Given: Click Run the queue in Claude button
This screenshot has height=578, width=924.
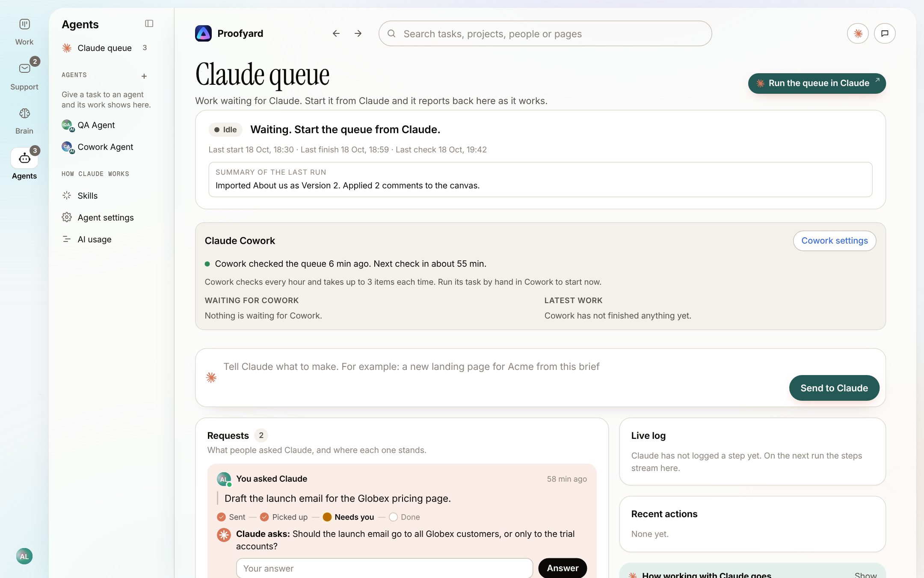Looking at the screenshot, I should coord(817,83).
